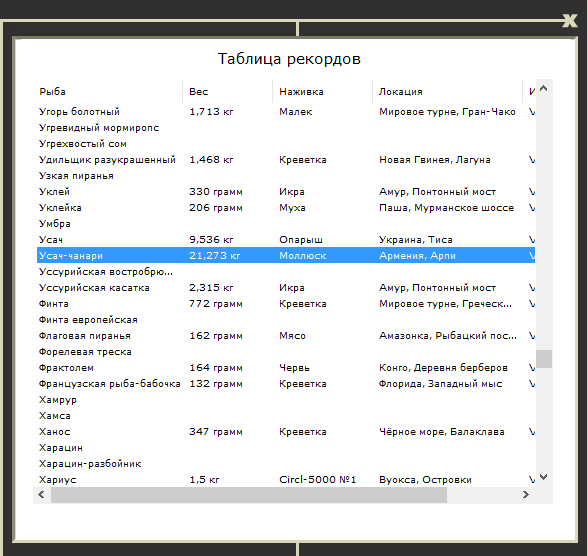
Task: Click location Мировое турне, Гран-Чако
Action: (447, 112)
